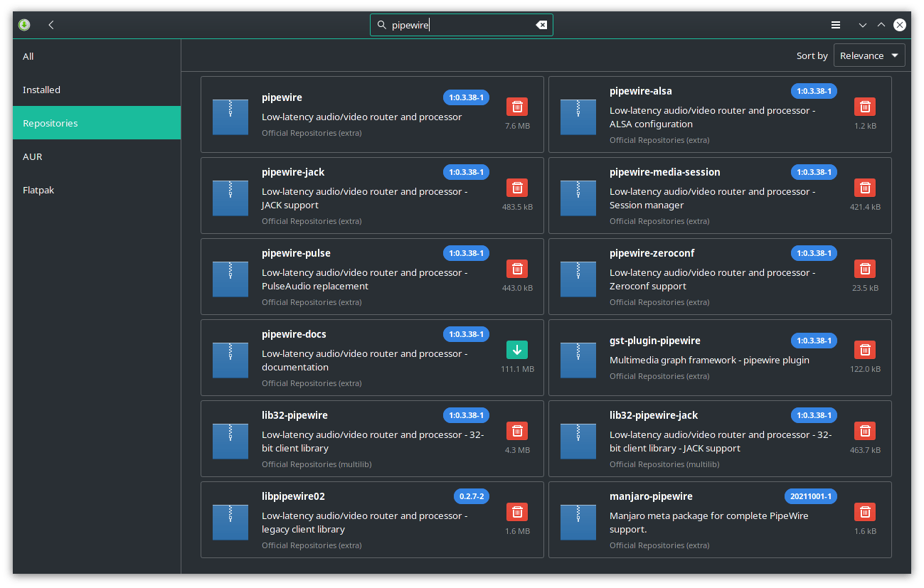Click the package manager app icon

point(24,25)
